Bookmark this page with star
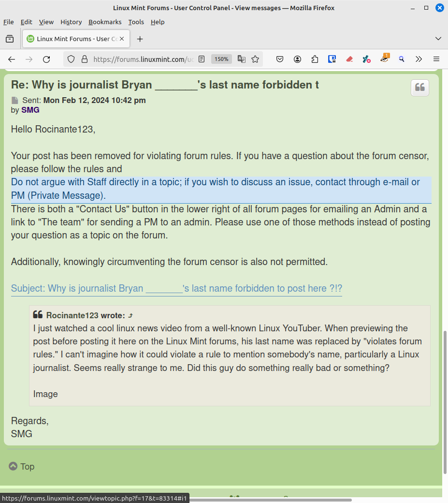Viewport: 448px width, 503px height. [255, 59]
